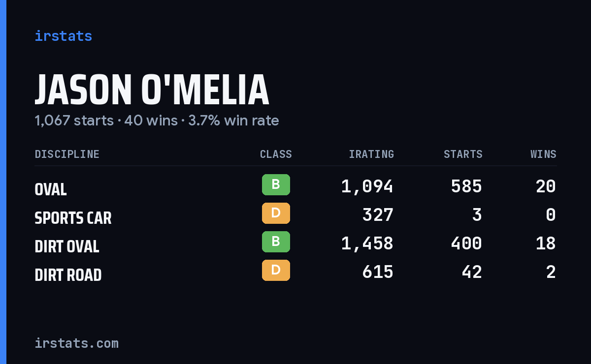This screenshot has height=364, width=591.
Task: Click the WINS column header
Action: (543, 154)
